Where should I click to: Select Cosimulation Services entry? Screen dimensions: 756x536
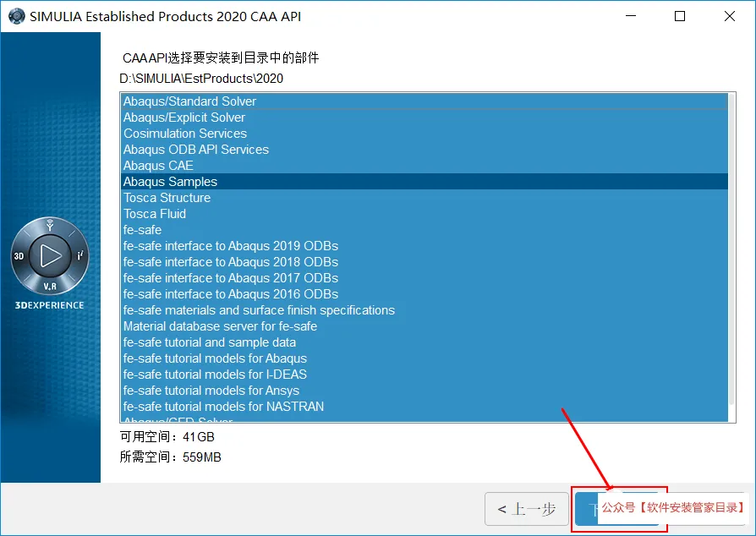click(425, 134)
